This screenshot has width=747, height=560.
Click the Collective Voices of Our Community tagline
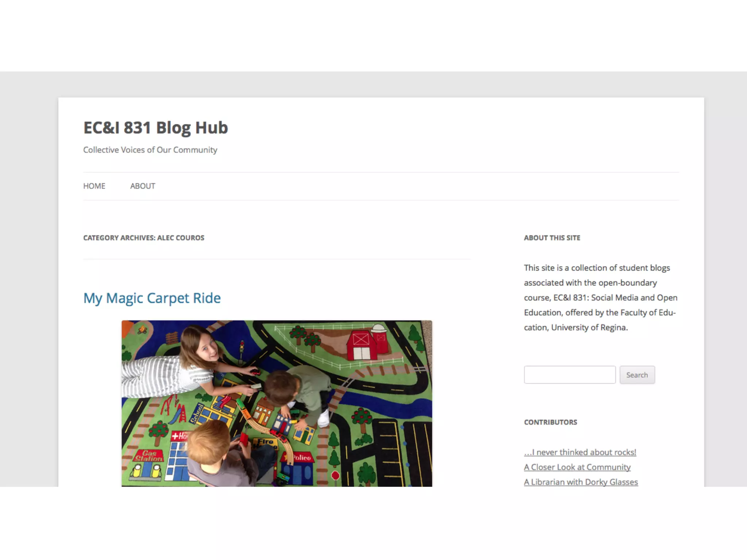pos(150,150)
